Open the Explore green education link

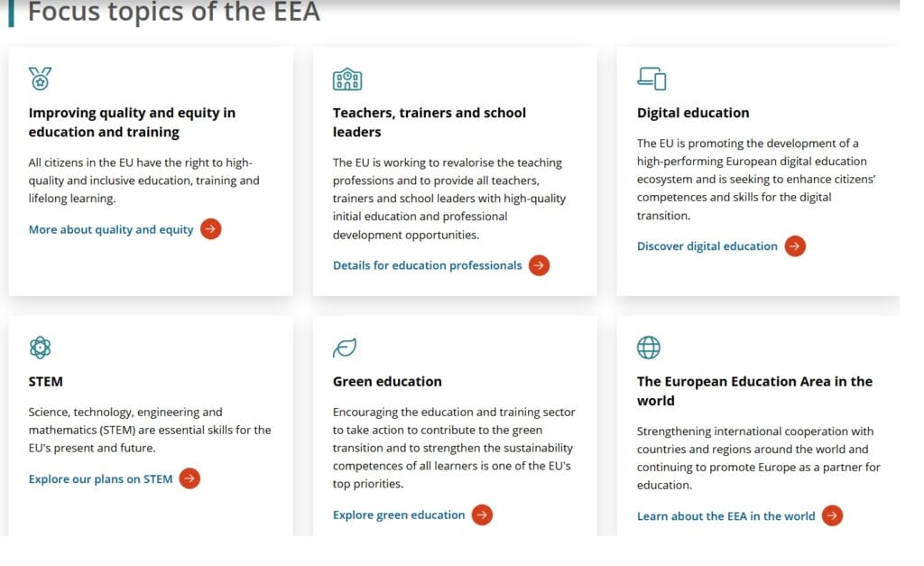399,515
